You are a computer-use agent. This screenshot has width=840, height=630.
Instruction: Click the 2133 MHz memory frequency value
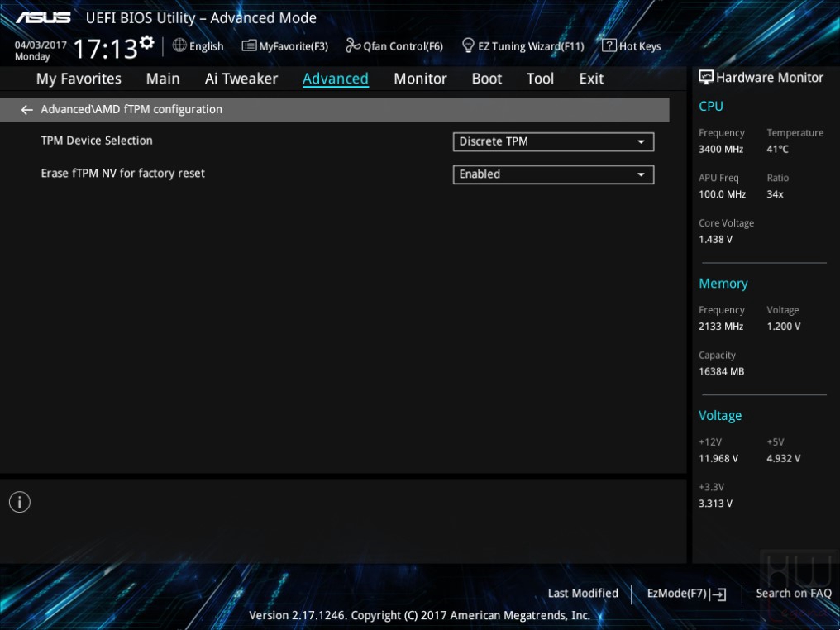(721, 327)
